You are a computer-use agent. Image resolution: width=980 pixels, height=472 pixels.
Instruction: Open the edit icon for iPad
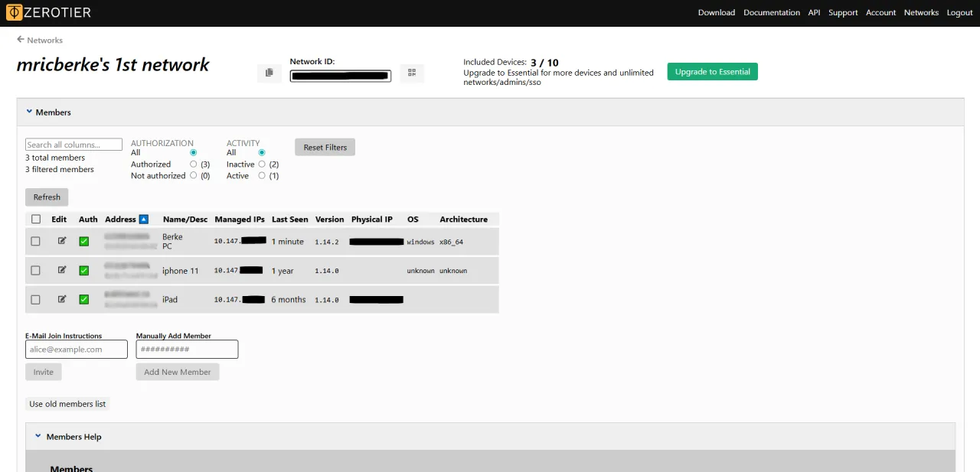coord(62,299)
